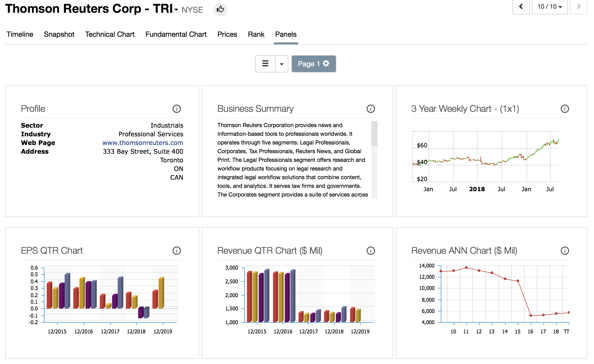The image size is (594, 364).
Task: Show info for 3 Year Weekly Chart
Action: (565, 109)
